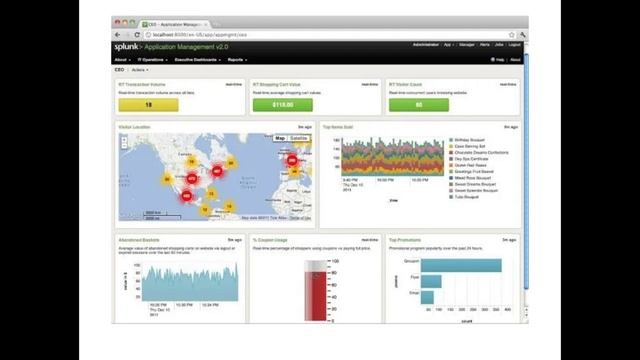Image resolution: width=640 pixels, height=360 pixels.
Task: Switch map to Map view
Action: coord(280,138)
